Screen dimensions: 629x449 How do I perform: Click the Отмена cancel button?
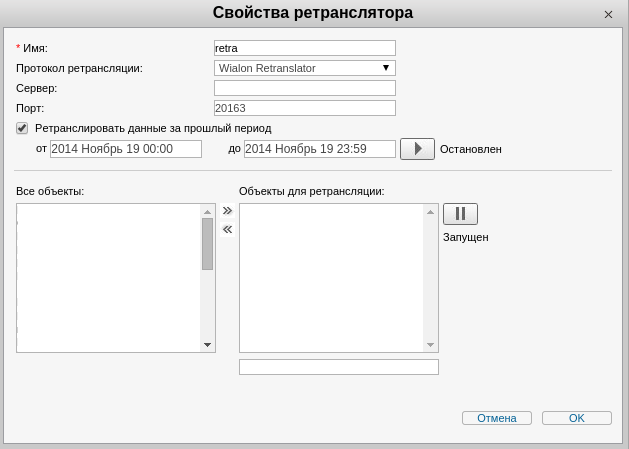[497, 418]
